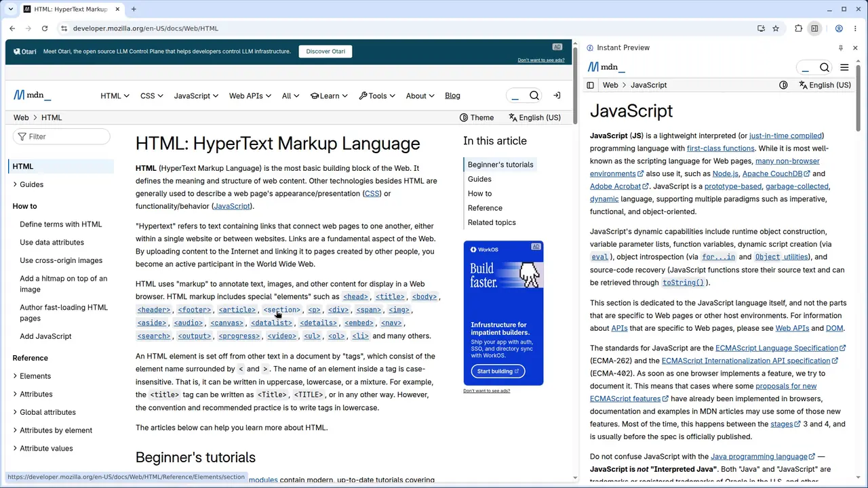Screen dimensions: 868x488
Task: Expand the Attributes sidebar section
Action: pos(32,394)
